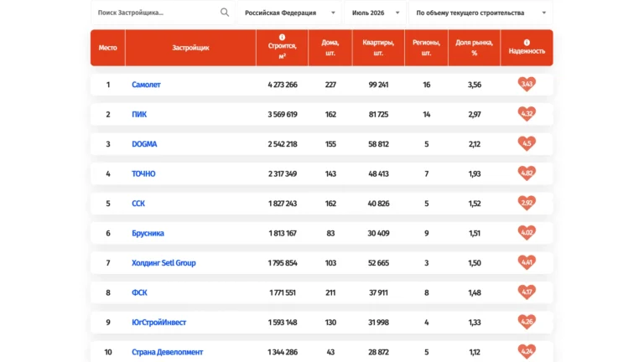Screen dimensions: 644x362
Task: Click the value 1 813 167
Action: 283,233
